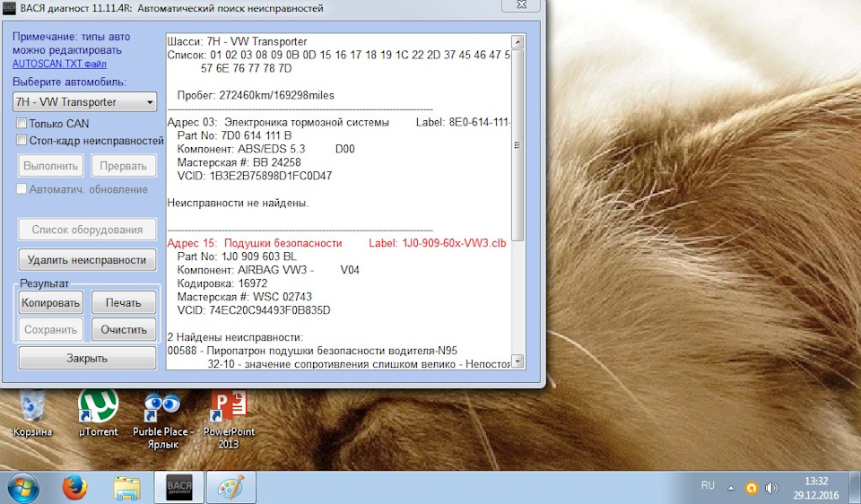The image size is (861, 504).
Task: Toggle the Стоп-кадр неисправностей checkbox
Action: click(x=22, y=140)
